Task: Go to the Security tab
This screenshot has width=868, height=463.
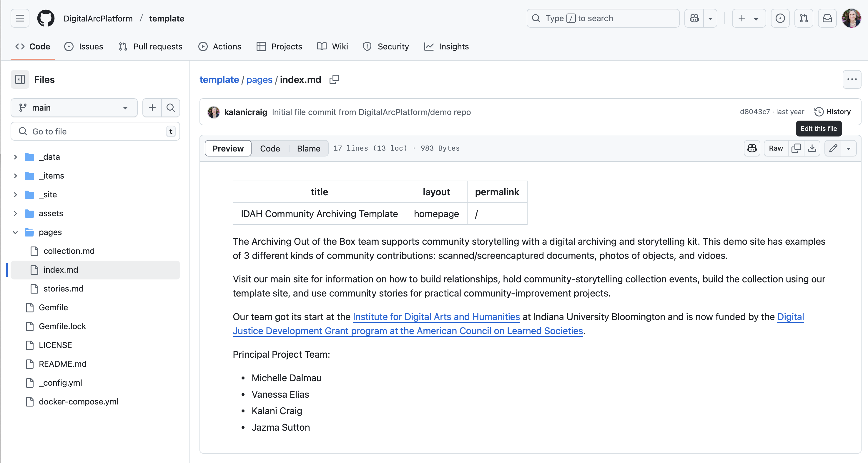Action: tap(386, 46)
